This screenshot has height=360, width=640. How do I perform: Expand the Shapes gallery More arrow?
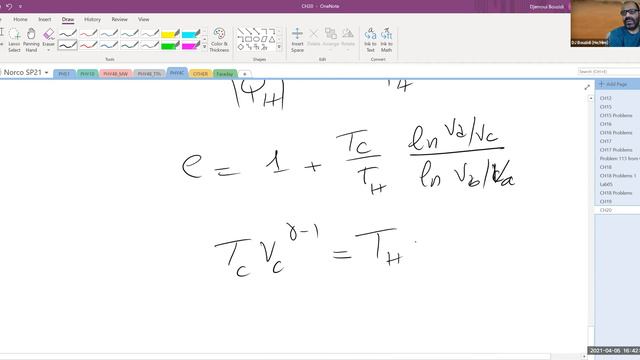[x=279, y=47]
